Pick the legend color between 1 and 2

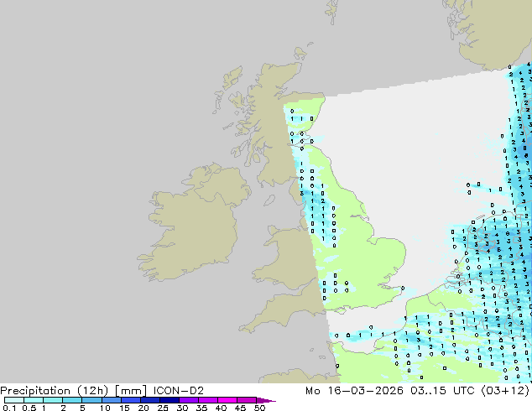53,401
